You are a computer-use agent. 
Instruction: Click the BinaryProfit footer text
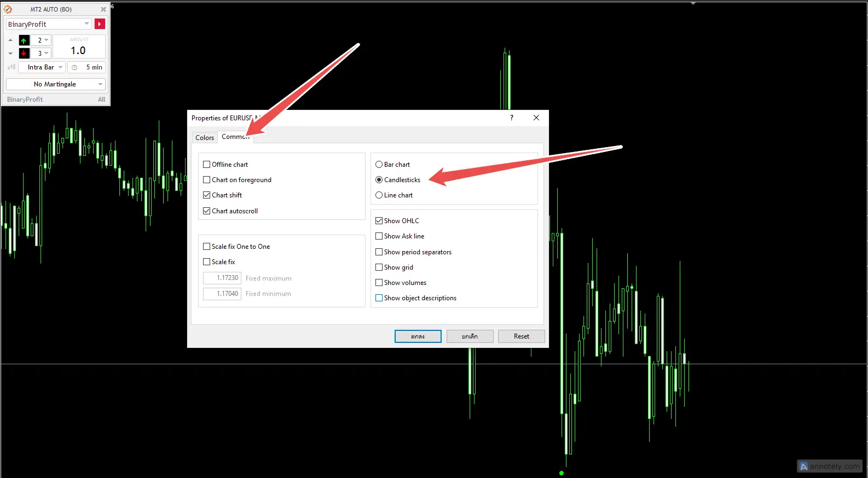click(25, 100)
